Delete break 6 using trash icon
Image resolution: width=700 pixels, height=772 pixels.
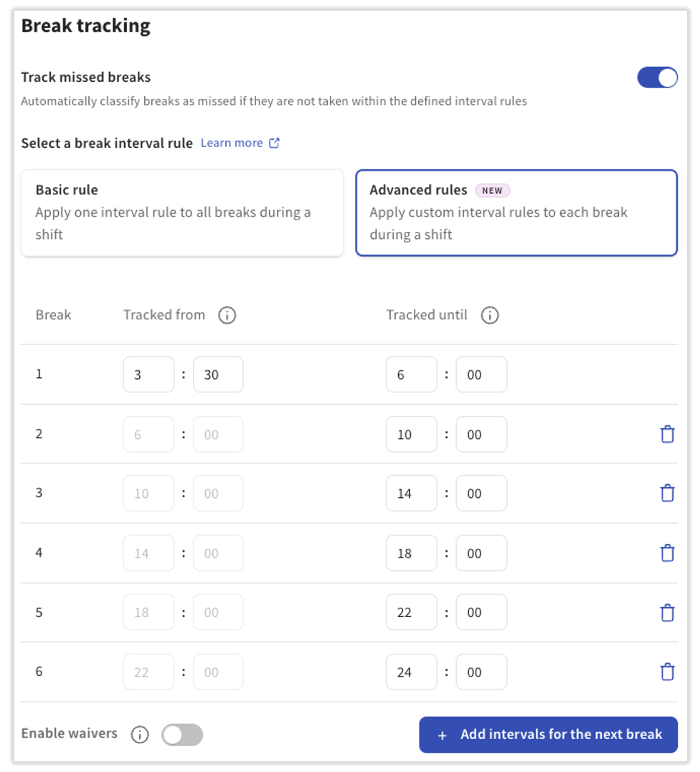667,672
